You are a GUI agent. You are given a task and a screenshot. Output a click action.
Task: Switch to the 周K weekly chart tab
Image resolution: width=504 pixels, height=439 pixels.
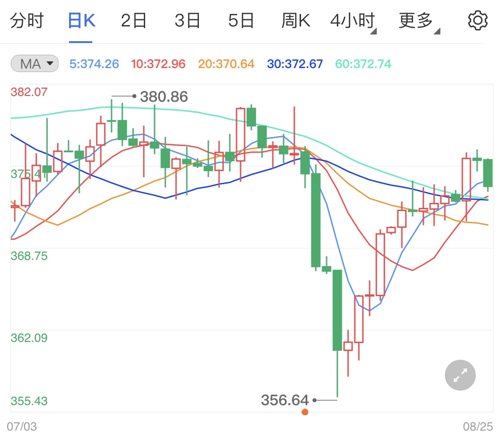point(294,20)
